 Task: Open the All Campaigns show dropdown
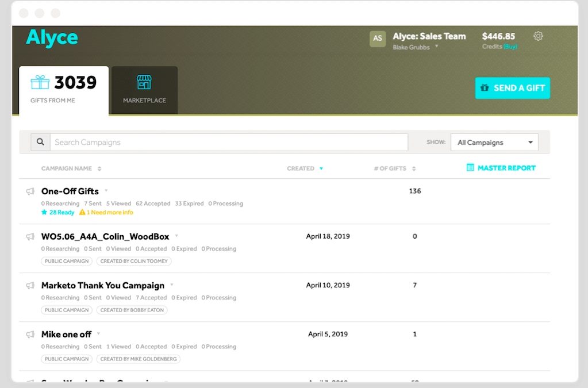point(494,143)
